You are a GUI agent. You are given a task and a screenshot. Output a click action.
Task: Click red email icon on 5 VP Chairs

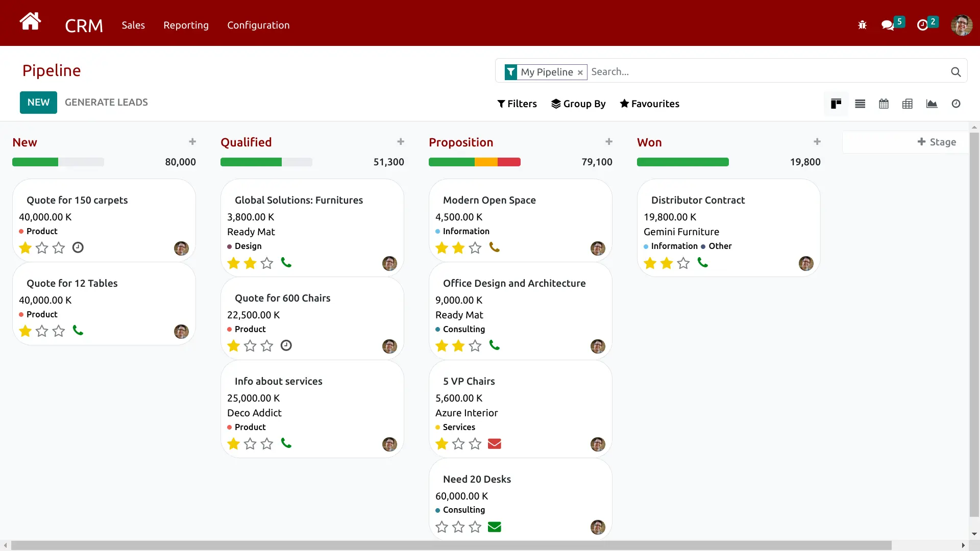point(494,444)
